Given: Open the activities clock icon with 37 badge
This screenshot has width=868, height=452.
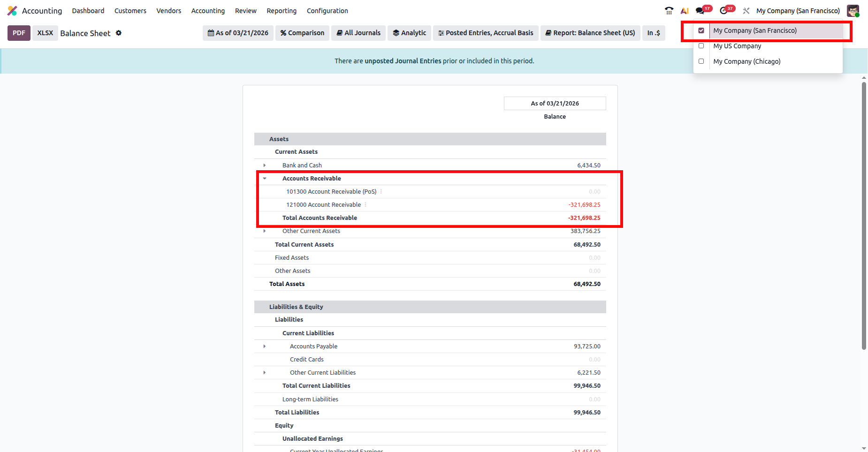Looking at the screenshot, I should (724, 11).
